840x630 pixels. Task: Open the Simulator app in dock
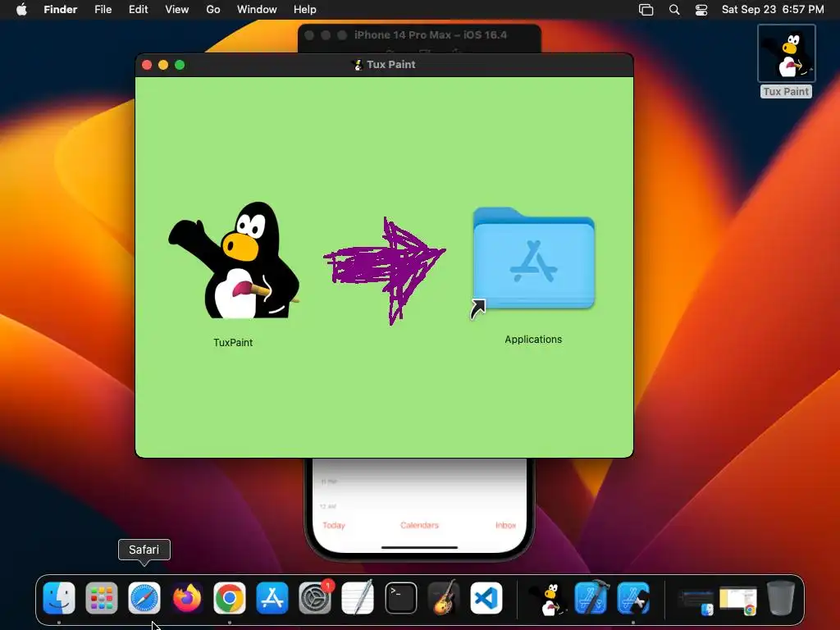[633, 598]
